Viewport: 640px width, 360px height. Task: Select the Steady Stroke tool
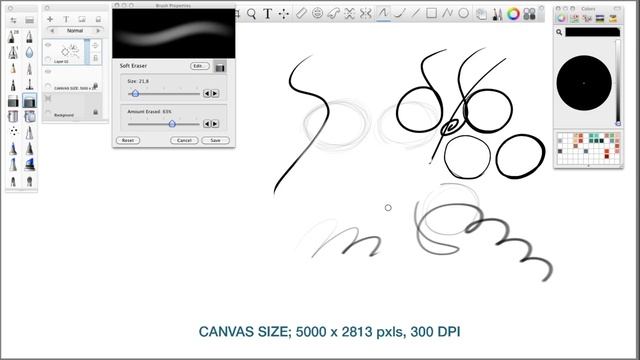coord(399,13)
